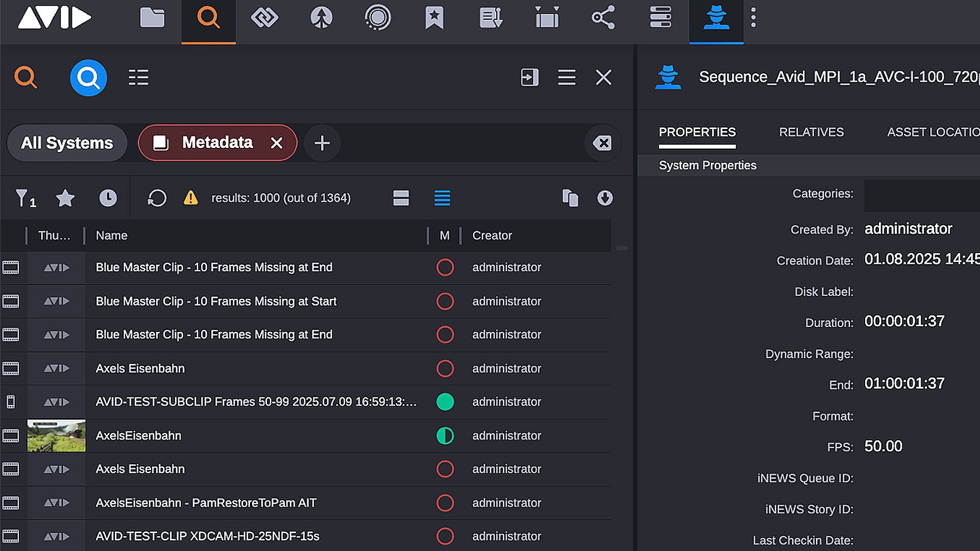The height and width of the screenshot is (551, 980).
Task: Select AVID-TEST-SUBCLIP Frames 50-99 row
Action: click(305, 402)
